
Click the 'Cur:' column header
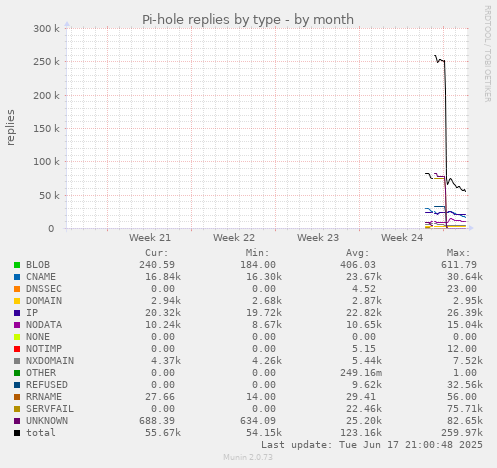pos(157,253)
